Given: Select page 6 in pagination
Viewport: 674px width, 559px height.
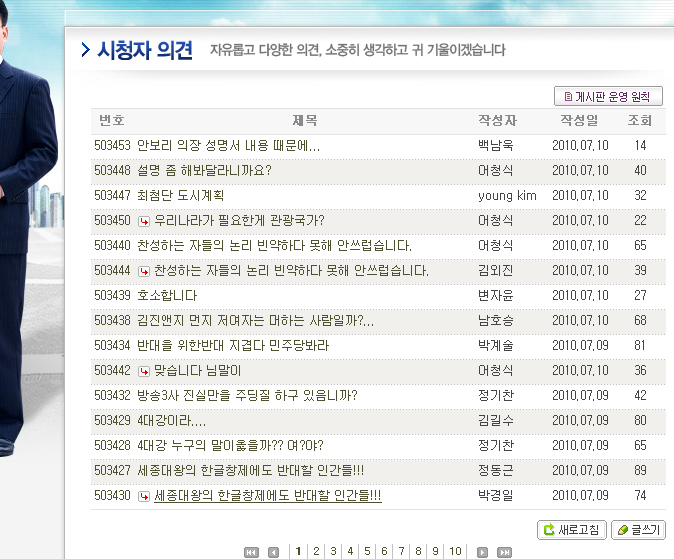Looking at the screenshot, I should coord(384,551).
